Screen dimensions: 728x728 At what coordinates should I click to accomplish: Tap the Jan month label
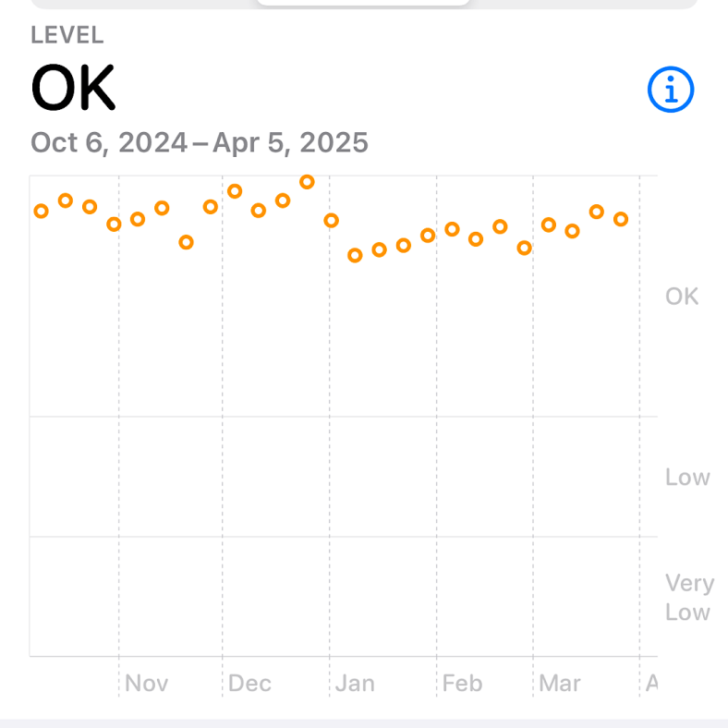(x=355, y=684)
